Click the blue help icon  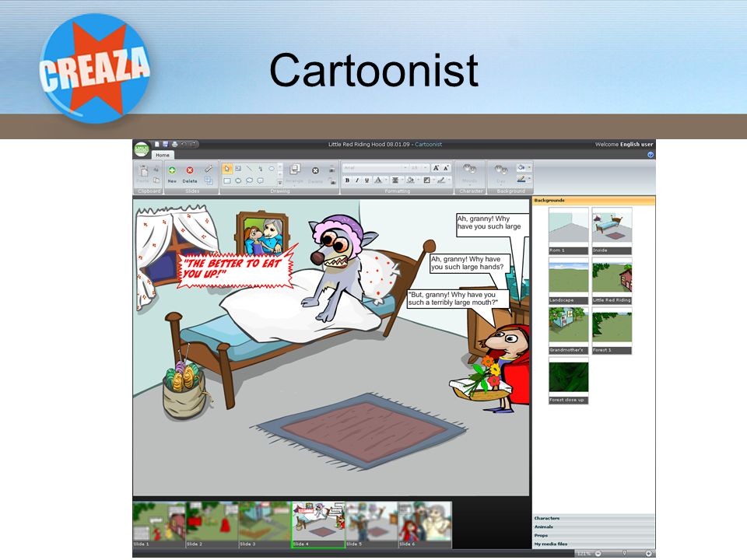click(651, 155)
